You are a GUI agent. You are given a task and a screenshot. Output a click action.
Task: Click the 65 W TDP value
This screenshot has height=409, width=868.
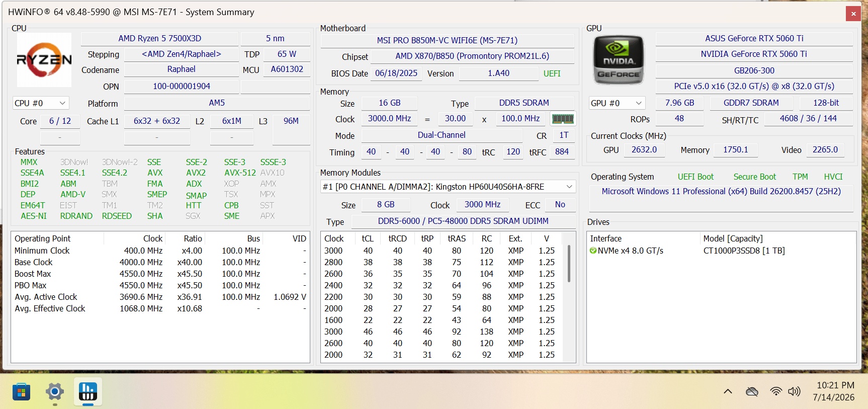click(x=287, y=54)
